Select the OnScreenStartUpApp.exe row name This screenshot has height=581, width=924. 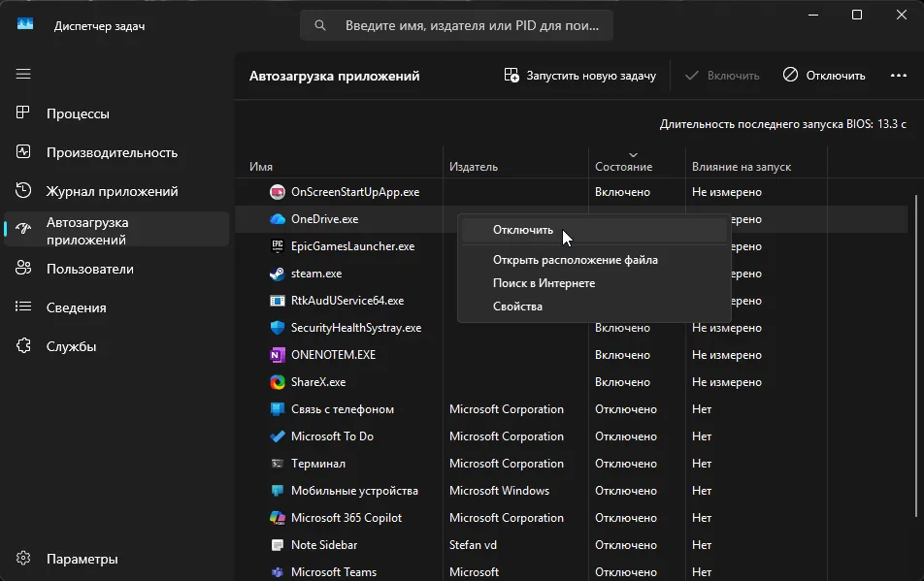(x=355, y=192)
